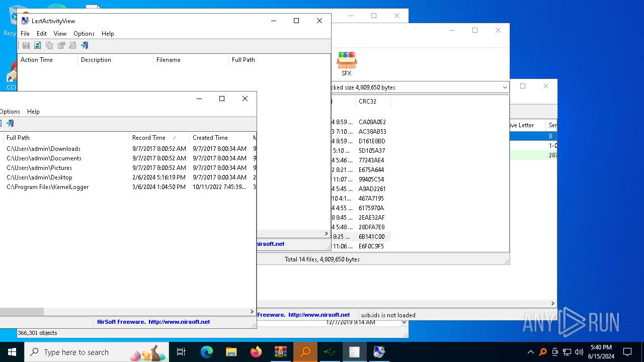644x362 pixels.
Task: Sort by the Record Time column header
Action: (x=159, y=138)
